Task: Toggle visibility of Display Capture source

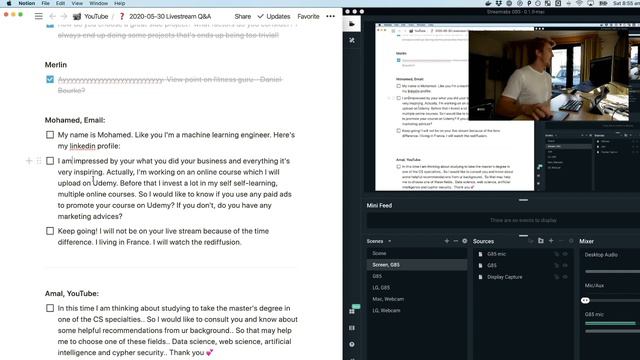Action: click(565, 277)
